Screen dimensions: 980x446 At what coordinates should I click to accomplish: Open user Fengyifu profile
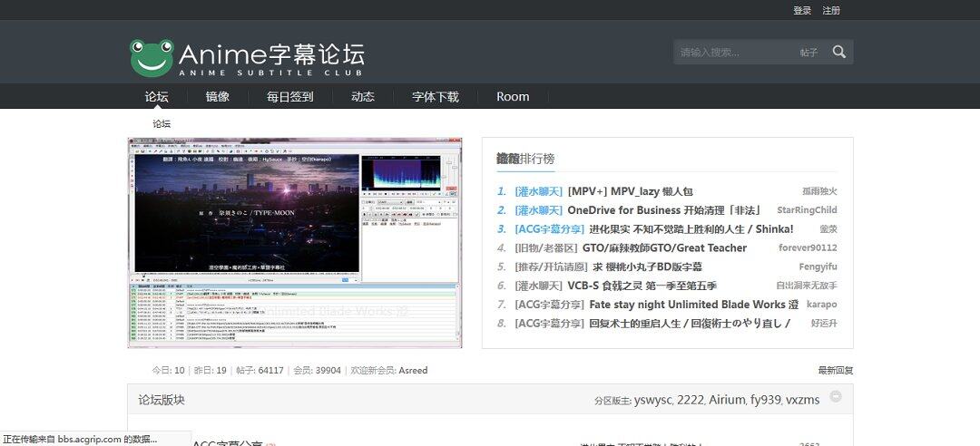point(818,267)
